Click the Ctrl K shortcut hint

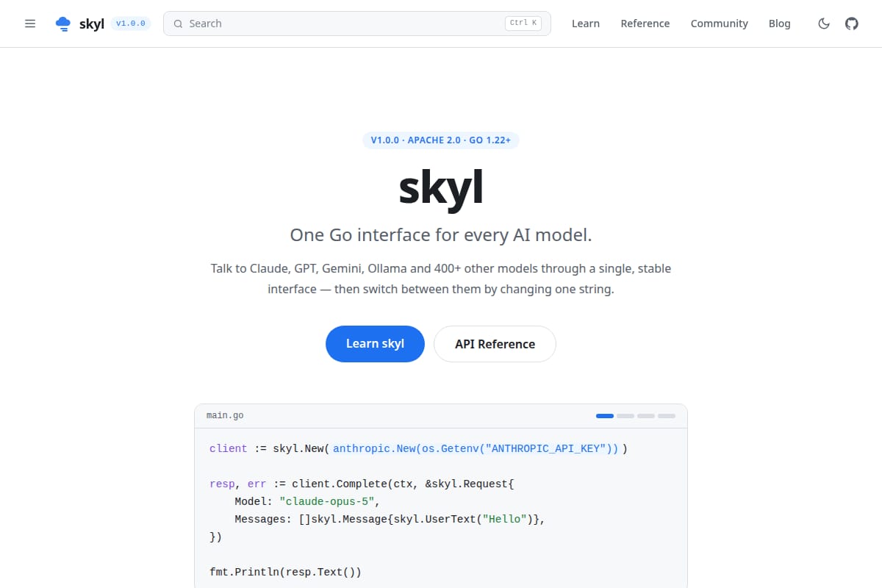(x=523, y=24)
